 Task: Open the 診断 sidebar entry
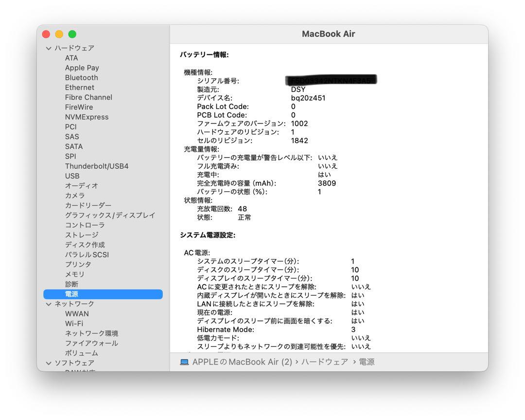(x=71, y=284)
